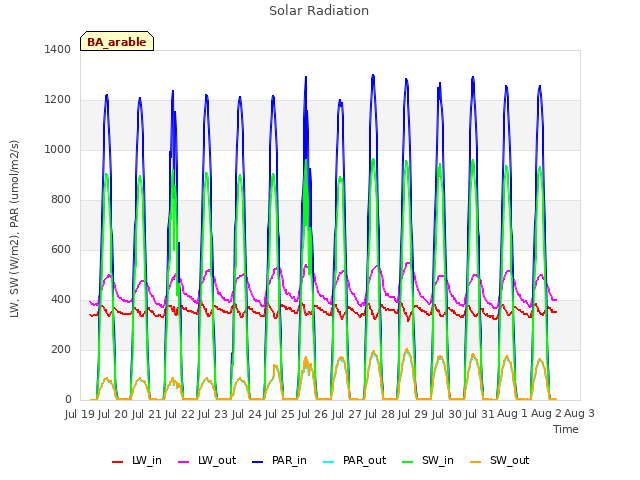Click the 400 y-axis tick label
This screenshot has height=480, width=640.
[x=61, y=300]
